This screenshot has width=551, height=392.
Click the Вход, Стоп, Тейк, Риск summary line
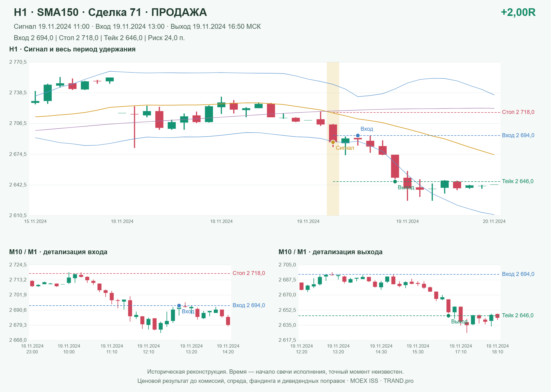(99, 38)
